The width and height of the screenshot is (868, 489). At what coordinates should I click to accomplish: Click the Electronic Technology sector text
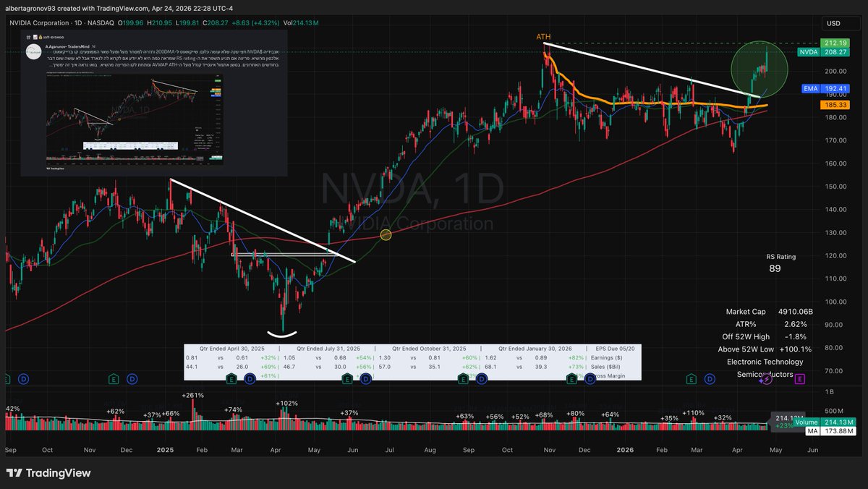click(x=765, y=362)
